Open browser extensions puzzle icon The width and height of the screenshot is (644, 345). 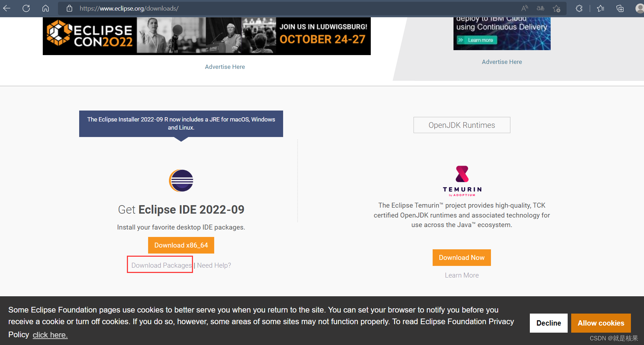579,8
